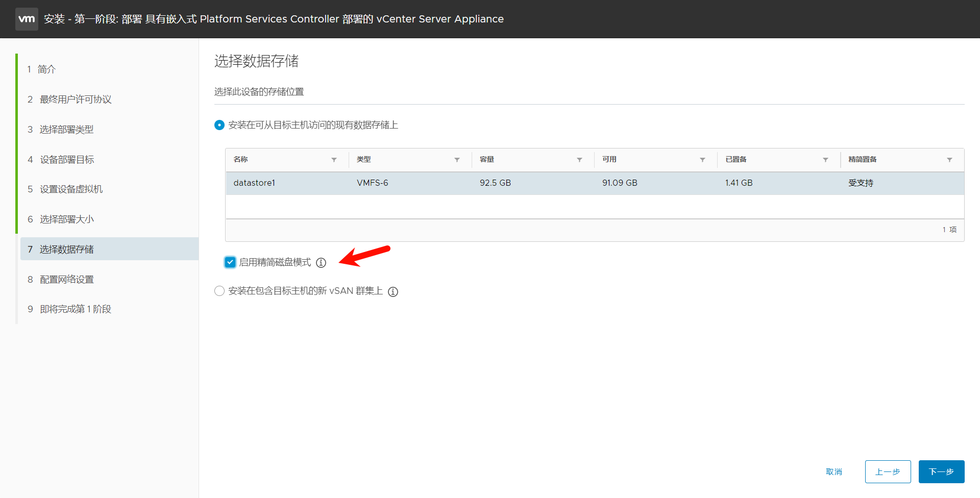This screenshot has width=980, height=498.
Task: Click the 1.41 GB provisioned cell
Action: 739,183
